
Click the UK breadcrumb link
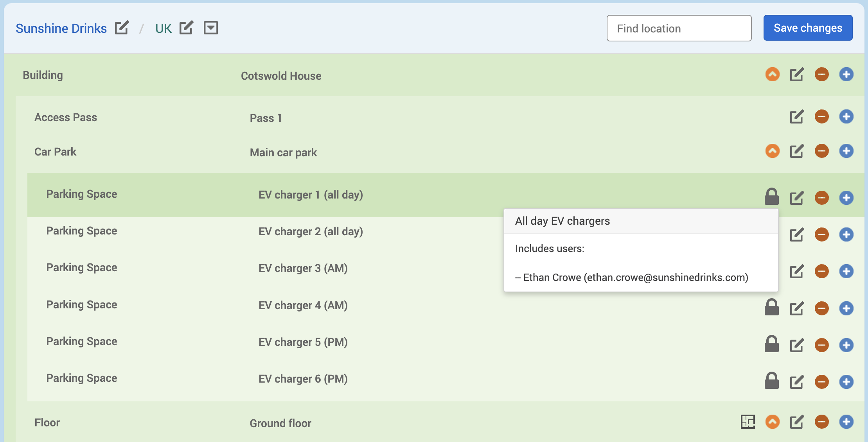point(163,29)
